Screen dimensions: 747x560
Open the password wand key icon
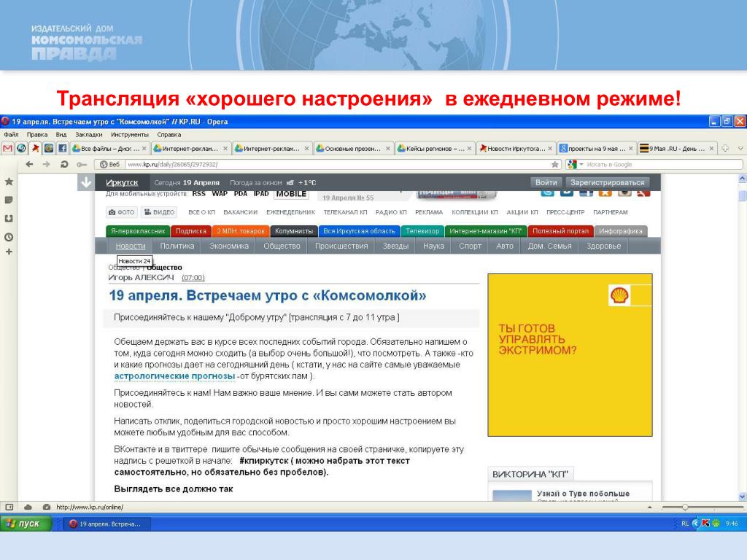(x=82, y=164)
